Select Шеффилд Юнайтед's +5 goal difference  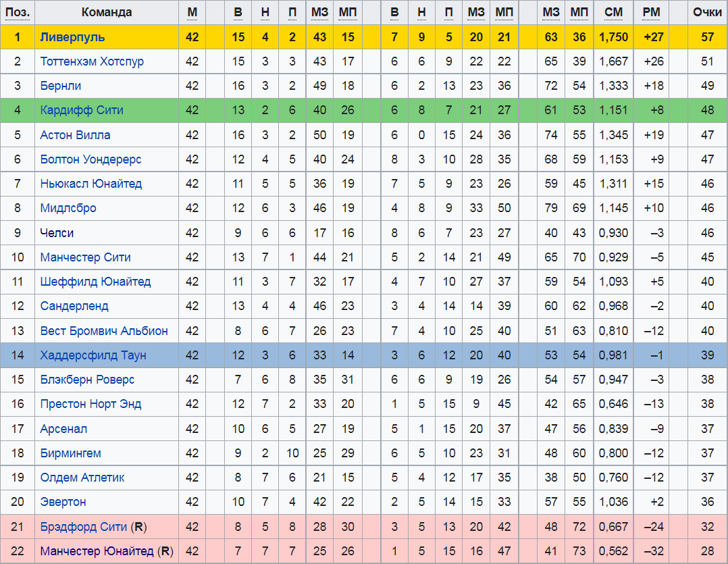pos(651,281)
